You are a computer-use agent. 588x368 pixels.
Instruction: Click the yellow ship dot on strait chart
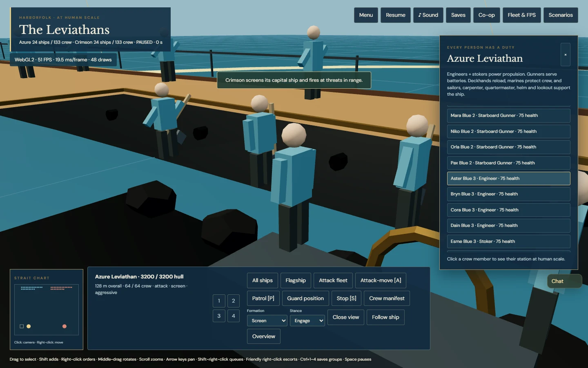point(29,326)
